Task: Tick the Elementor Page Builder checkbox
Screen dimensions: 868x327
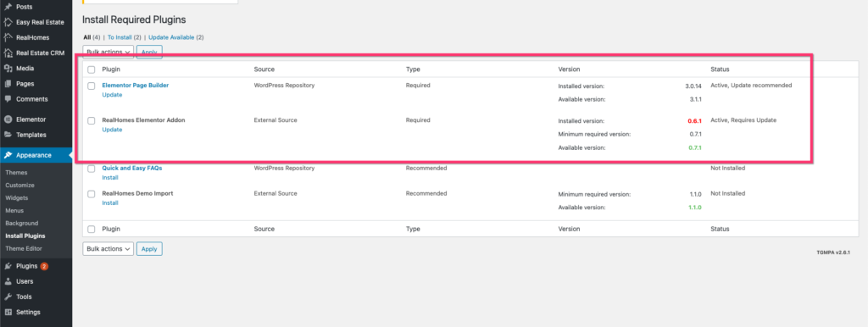Action: tap(92, 86)
